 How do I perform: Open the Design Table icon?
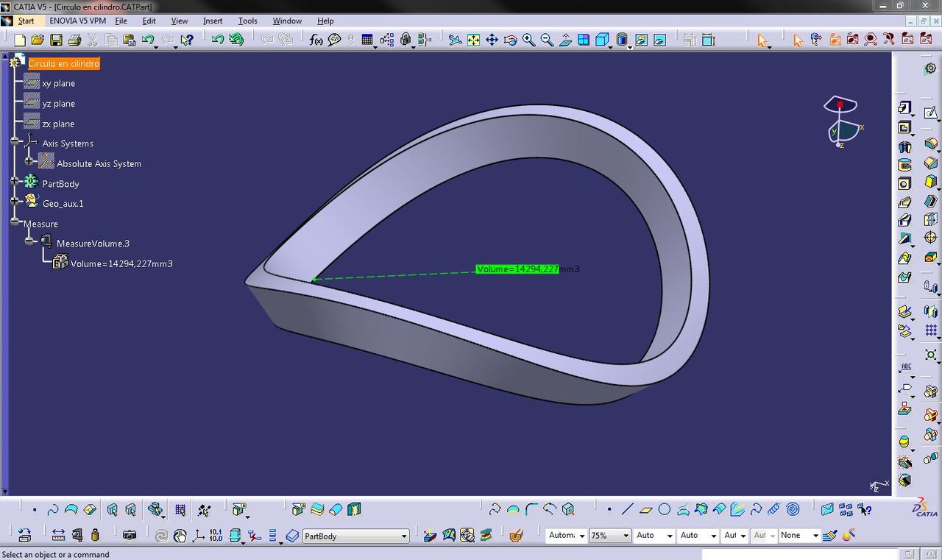367,40
